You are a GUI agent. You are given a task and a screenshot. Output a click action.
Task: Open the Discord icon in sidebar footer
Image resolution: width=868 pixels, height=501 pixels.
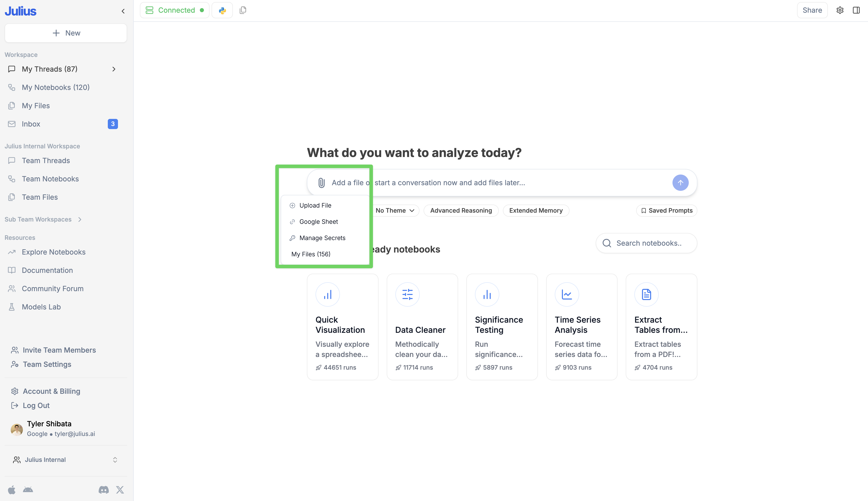(x=104, y=490)
